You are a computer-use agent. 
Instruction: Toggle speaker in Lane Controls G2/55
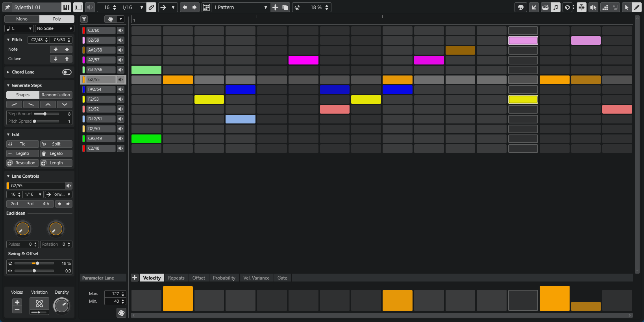tap(68, 186)
